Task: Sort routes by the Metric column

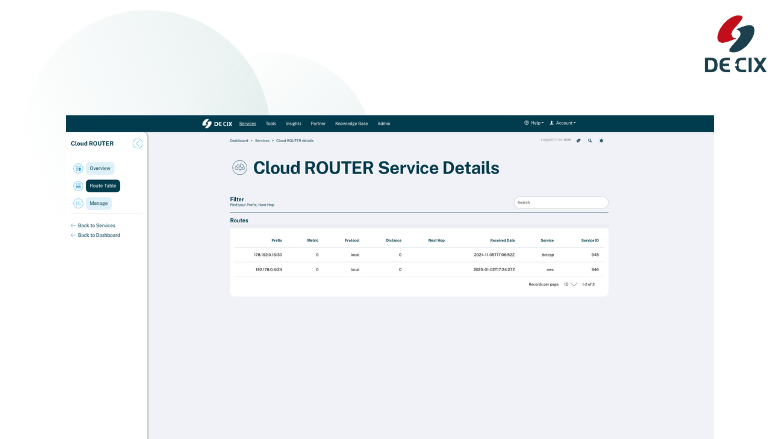Action: [312, 241]
